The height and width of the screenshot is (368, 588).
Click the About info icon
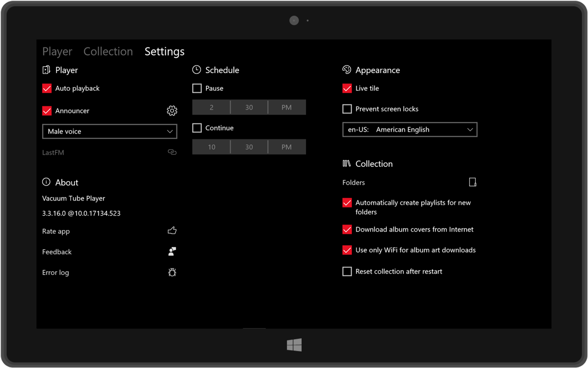46,182
